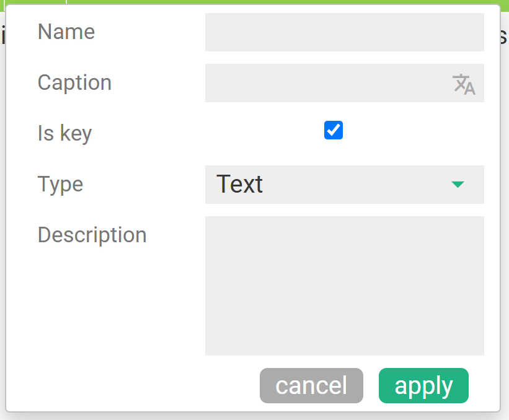This screenshot has width=509, height=420.
Task: Click into the Description text area
Action: click(x=345, y=286)
